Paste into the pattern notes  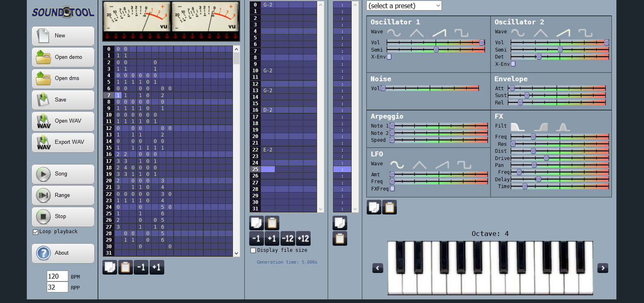pos(272,223)
